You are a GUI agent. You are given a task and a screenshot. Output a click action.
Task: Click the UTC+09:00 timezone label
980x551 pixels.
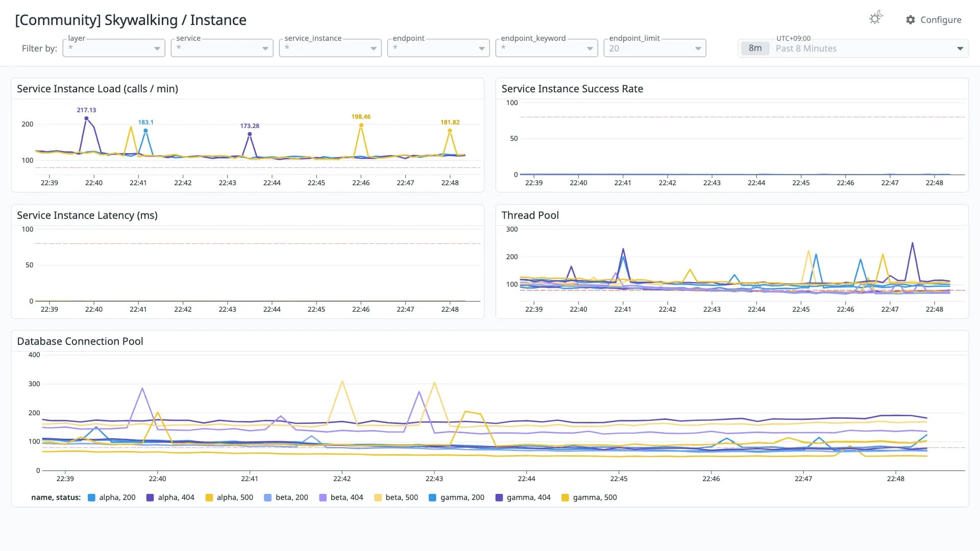(793, 38)
